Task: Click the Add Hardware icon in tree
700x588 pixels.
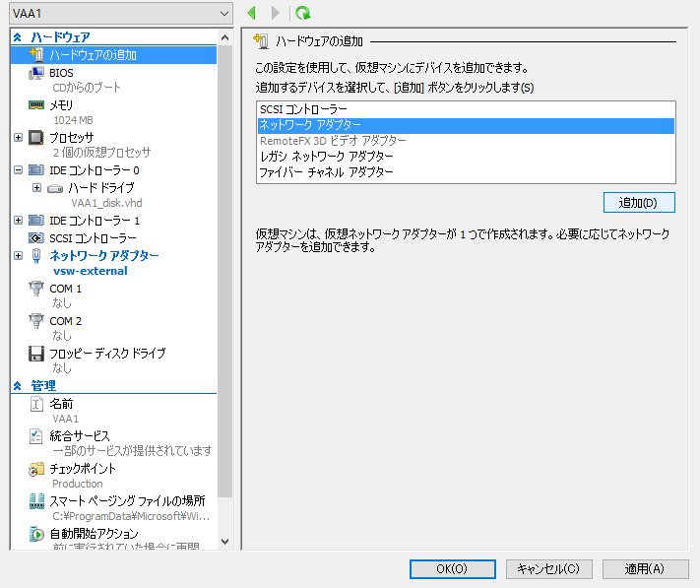Action: pyautogui.click(x=36, y=55)
